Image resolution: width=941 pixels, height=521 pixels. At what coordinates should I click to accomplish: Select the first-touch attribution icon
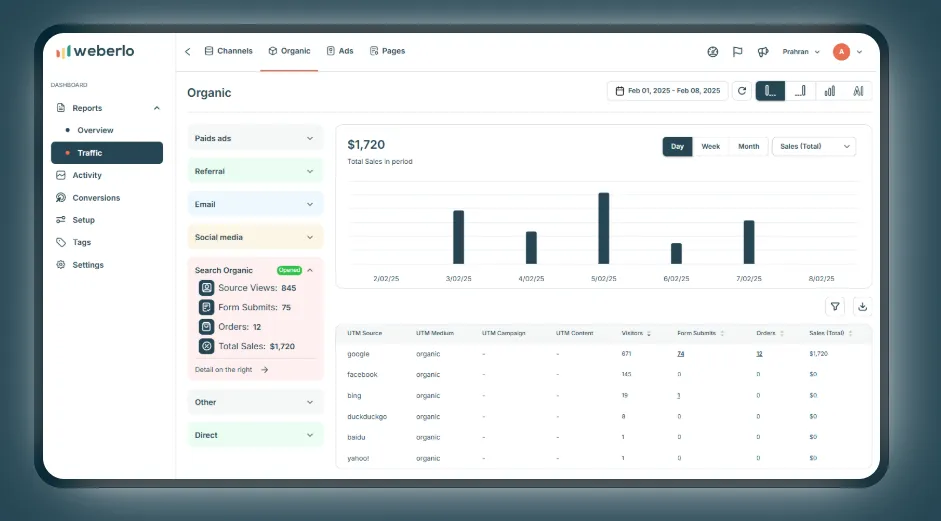tap(771, 91)
